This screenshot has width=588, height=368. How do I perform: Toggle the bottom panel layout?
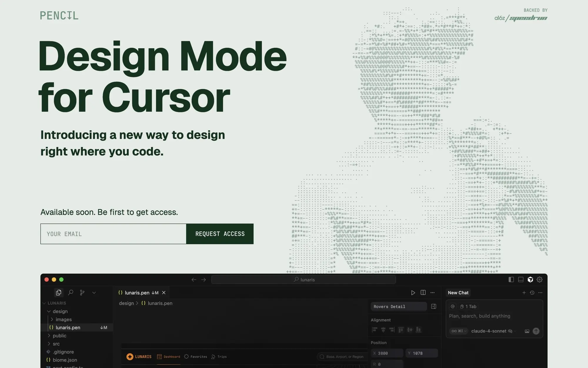521,280
